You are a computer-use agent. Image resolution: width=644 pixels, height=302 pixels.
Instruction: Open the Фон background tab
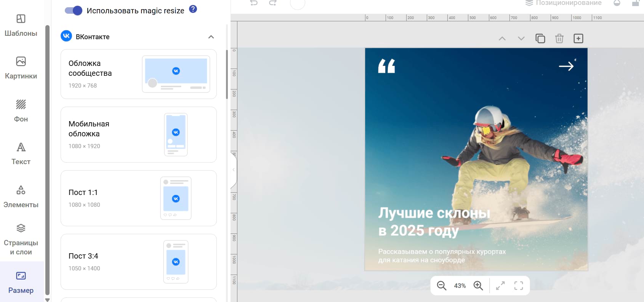coord(21,111)
